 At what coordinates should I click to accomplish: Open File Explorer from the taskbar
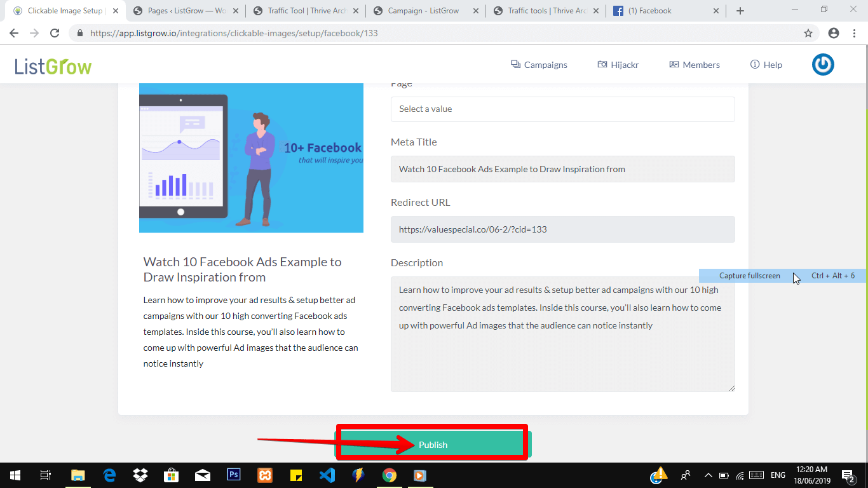pyautogui.click(x=78, y=475)
